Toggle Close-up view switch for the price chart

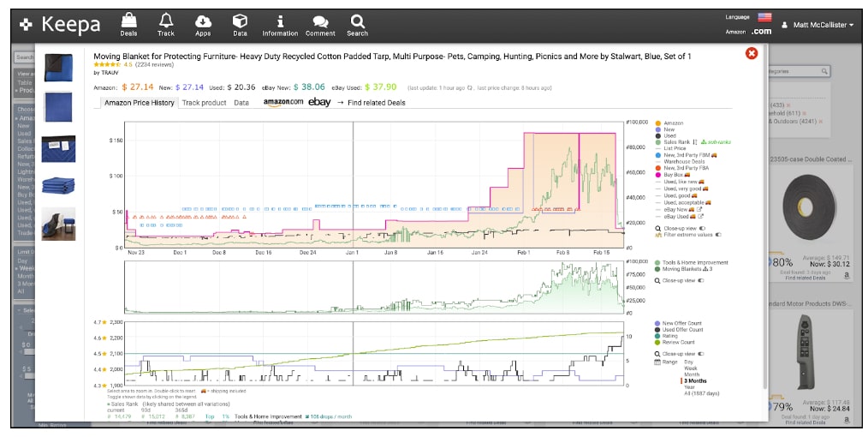tap(702, 228)
